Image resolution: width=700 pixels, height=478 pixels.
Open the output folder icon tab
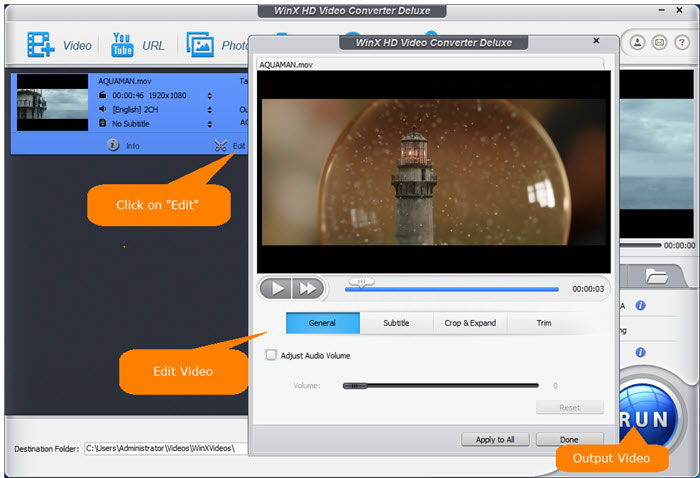click(x=657, y=276)
